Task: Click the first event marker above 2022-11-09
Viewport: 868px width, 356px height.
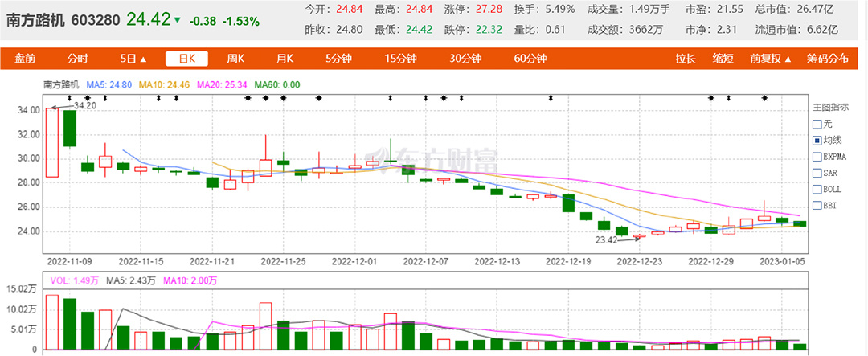Action: pos(69,99)
